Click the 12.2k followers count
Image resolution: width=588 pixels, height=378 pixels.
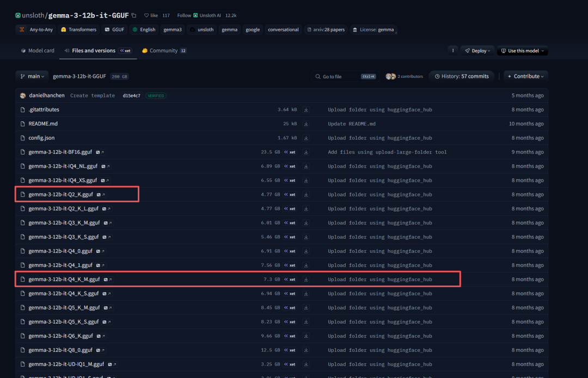(231, 15)
